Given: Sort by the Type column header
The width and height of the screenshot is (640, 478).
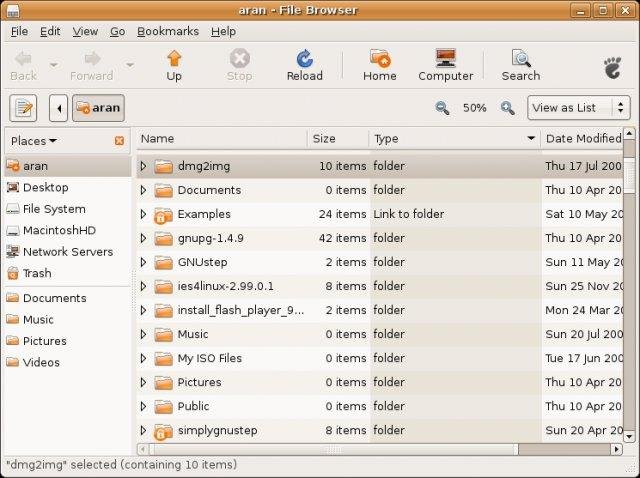Looking at the screenshot, I should (x=455, y=139).
